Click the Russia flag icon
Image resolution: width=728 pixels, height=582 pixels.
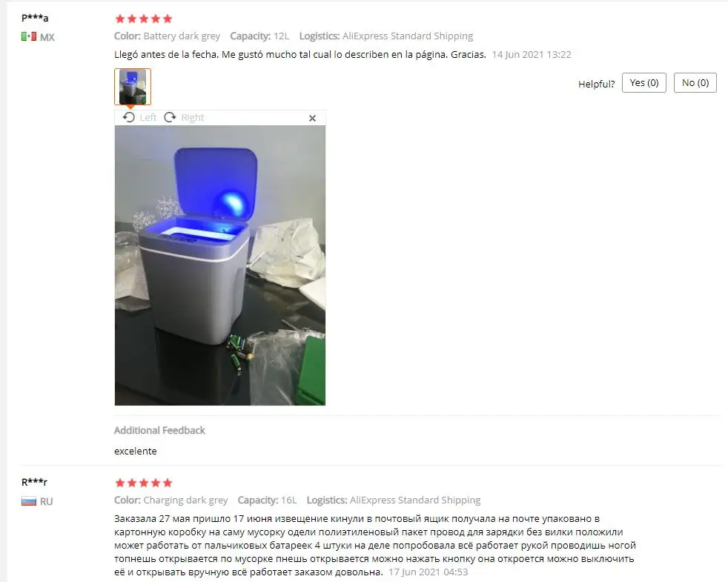29,501
